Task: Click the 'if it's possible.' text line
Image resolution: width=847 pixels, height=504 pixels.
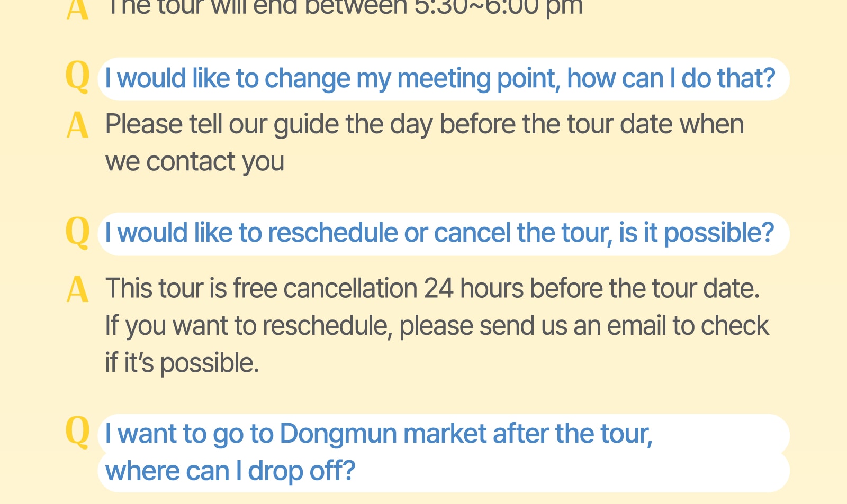Action: (x=182, y=363)
